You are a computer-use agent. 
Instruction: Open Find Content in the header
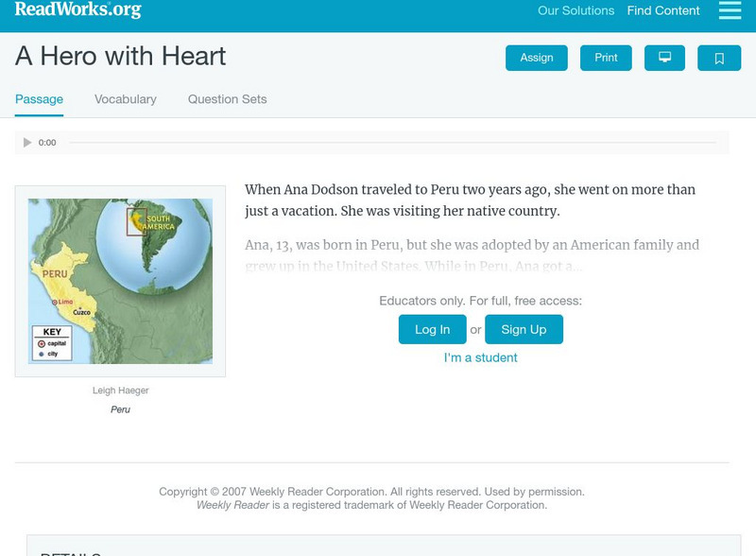[x=663, y=11]
